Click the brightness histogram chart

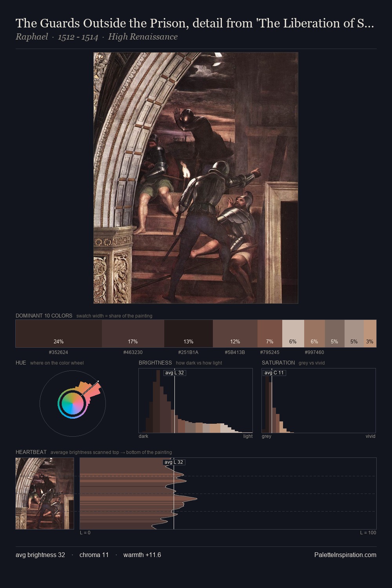tap(196, 401)
